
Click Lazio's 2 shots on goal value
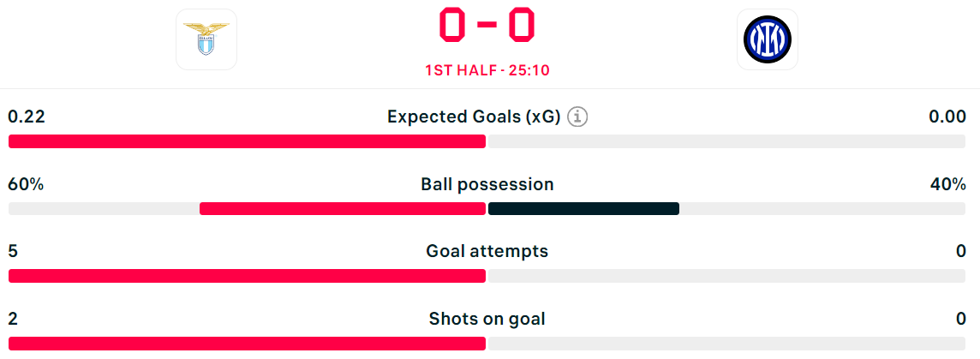tap(13, 319)
